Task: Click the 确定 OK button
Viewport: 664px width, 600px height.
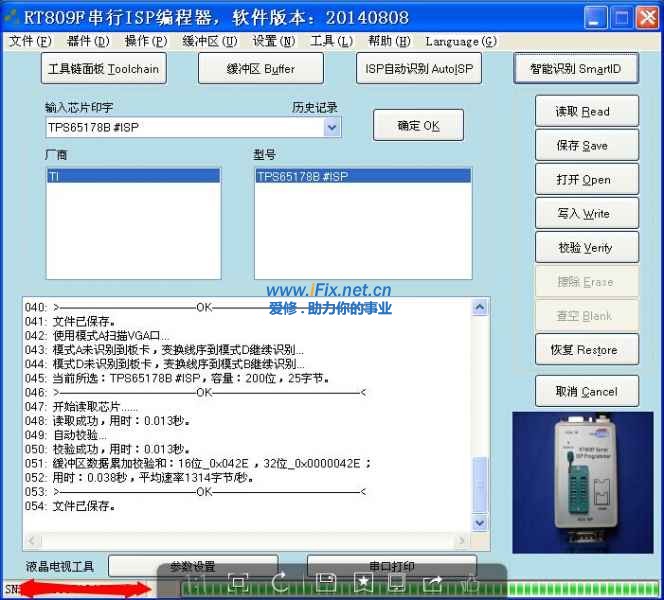Action: point(418,126)
